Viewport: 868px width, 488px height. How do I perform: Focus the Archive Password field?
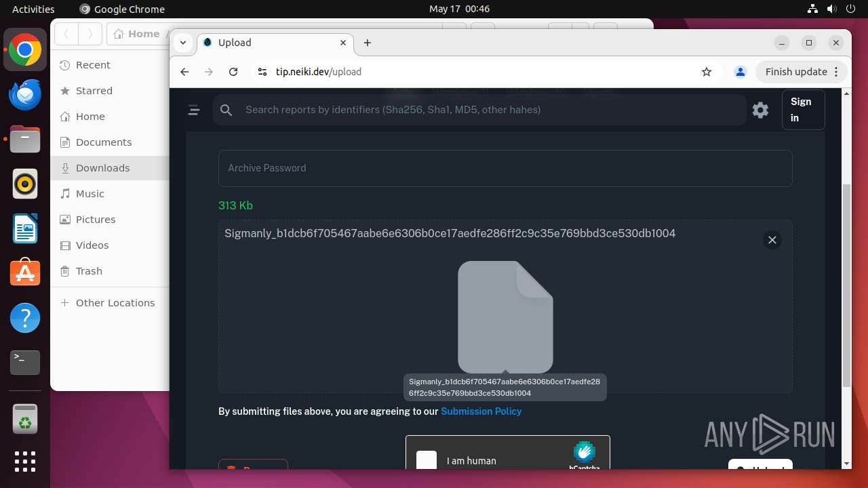[505, 168]
